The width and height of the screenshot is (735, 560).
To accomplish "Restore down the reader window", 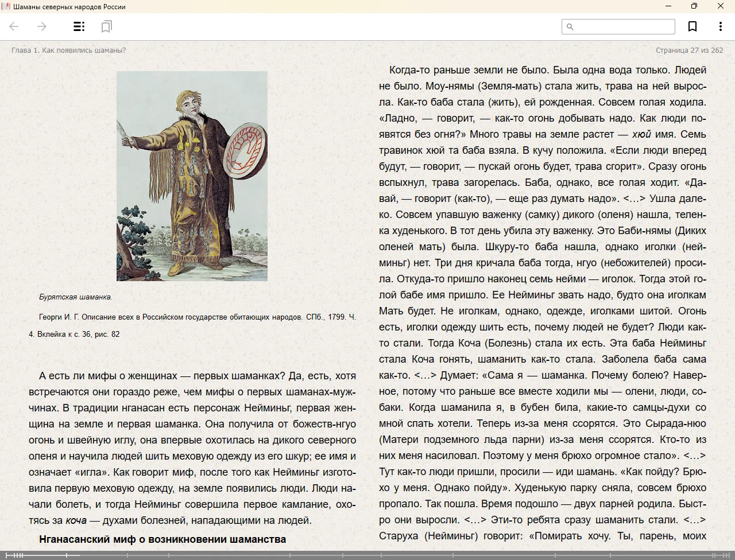I will click(x=694, y=6).
